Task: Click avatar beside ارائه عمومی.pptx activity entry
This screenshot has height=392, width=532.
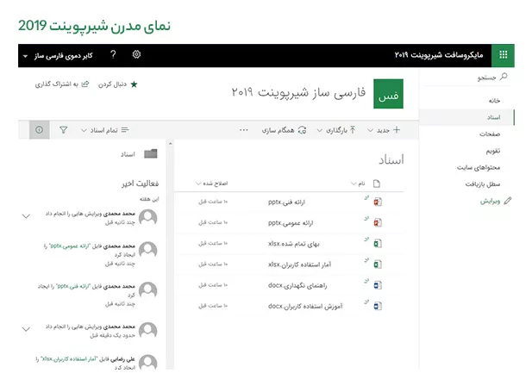Action: coord(148,251)
